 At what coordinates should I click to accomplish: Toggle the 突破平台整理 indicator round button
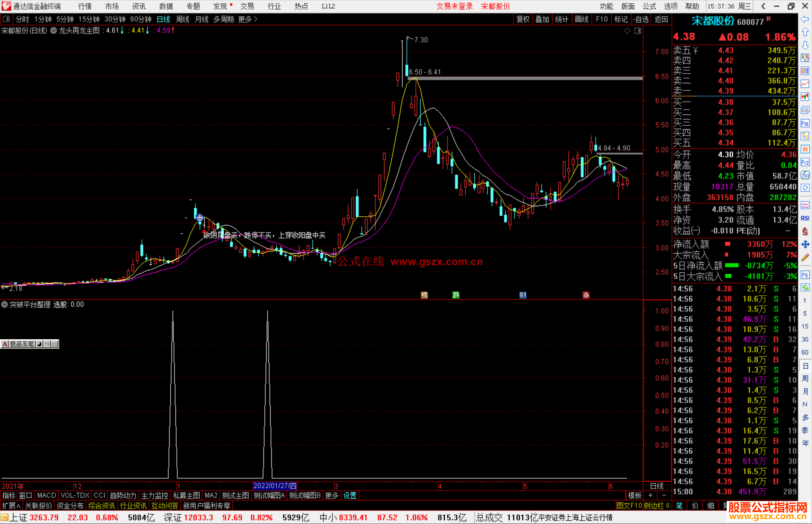5,304
